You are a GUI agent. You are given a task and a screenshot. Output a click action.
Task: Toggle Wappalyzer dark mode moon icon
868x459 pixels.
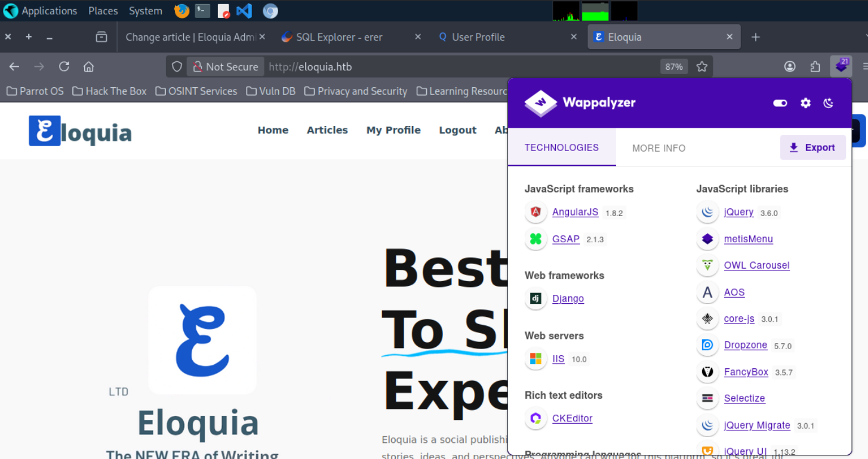point(828,103)
